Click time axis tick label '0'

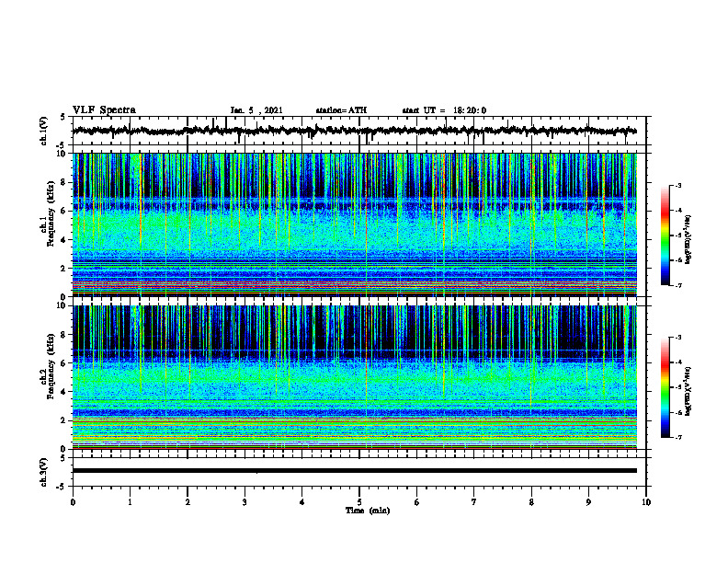pyautogui.click(x=73, y=502)
